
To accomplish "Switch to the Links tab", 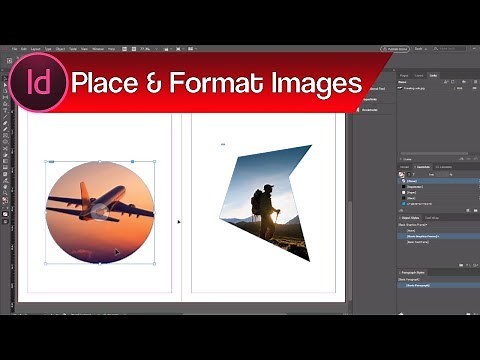I will pyautogui.click(x=433, y=76).
